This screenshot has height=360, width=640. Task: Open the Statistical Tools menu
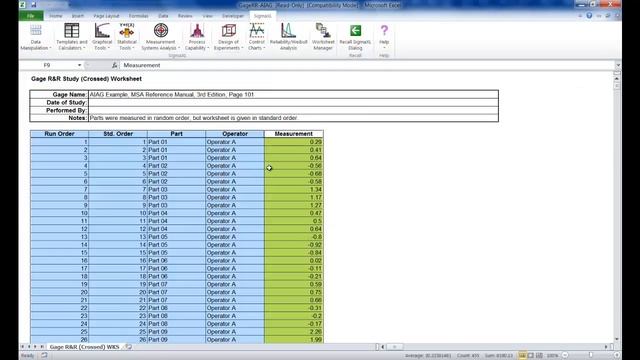pyautogui.click(x=127, y=37)
